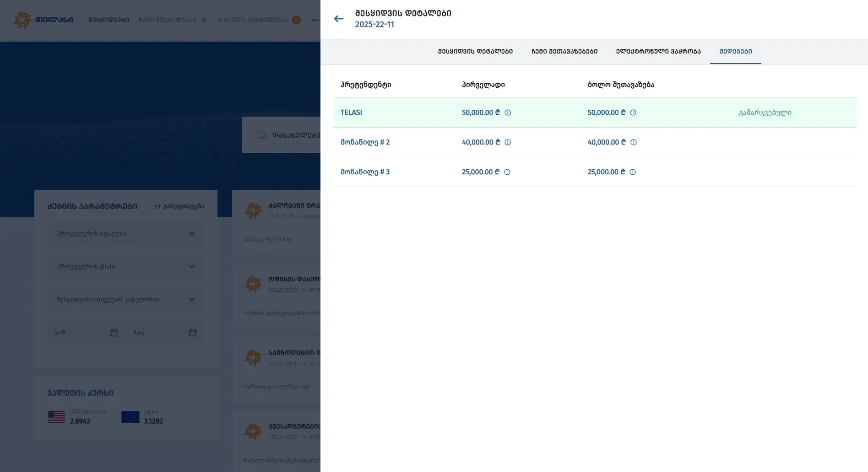
Task: Open შესყიდვის ობიექტის კატეგორია dropdown
Action: pos(126,300)
